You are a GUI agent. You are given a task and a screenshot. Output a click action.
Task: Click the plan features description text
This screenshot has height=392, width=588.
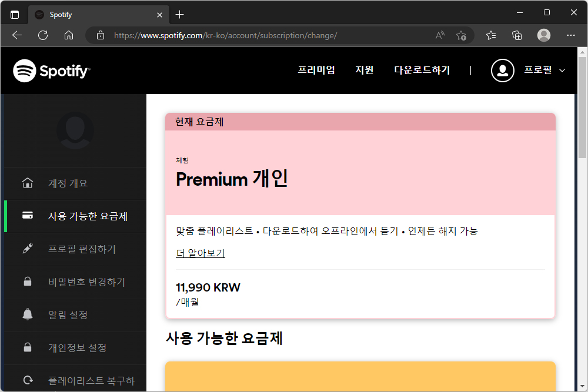click(326, 231)
